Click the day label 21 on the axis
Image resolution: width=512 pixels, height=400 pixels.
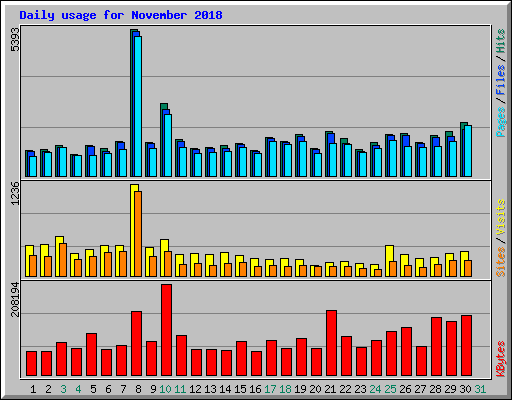click(x=330, y=389)
